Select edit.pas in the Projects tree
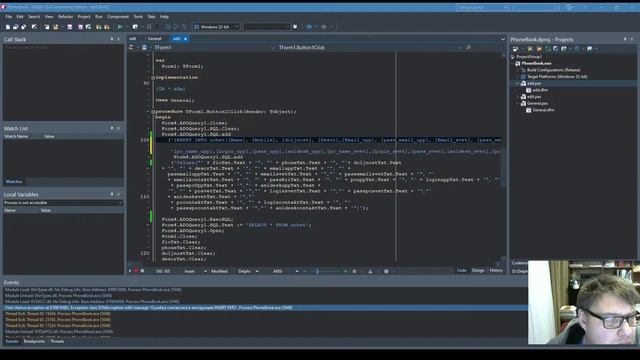Image resolution: width=640 pixels, height=360 pixels. tap(534, 97)
